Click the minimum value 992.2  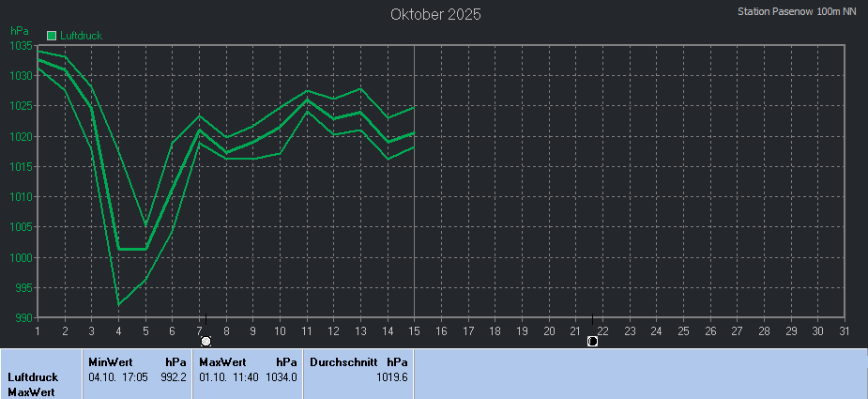click(174, 376)
